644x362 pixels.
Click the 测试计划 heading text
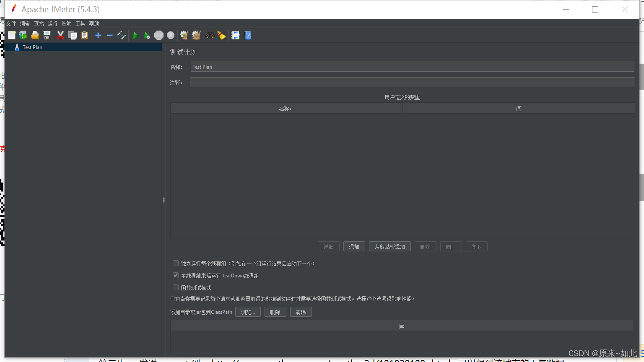(x=183, y=52)
